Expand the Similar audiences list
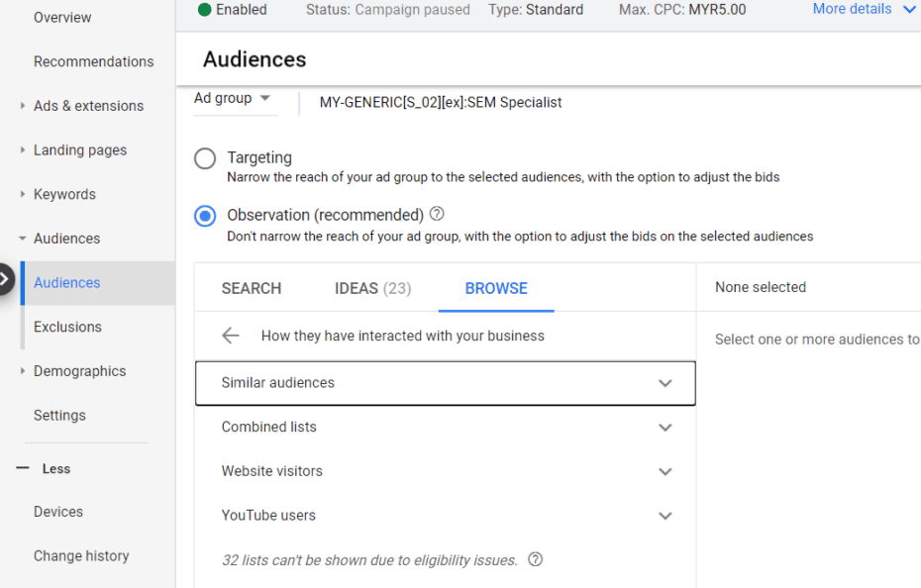This screenshot has height=588, width=921. [665, 383]
